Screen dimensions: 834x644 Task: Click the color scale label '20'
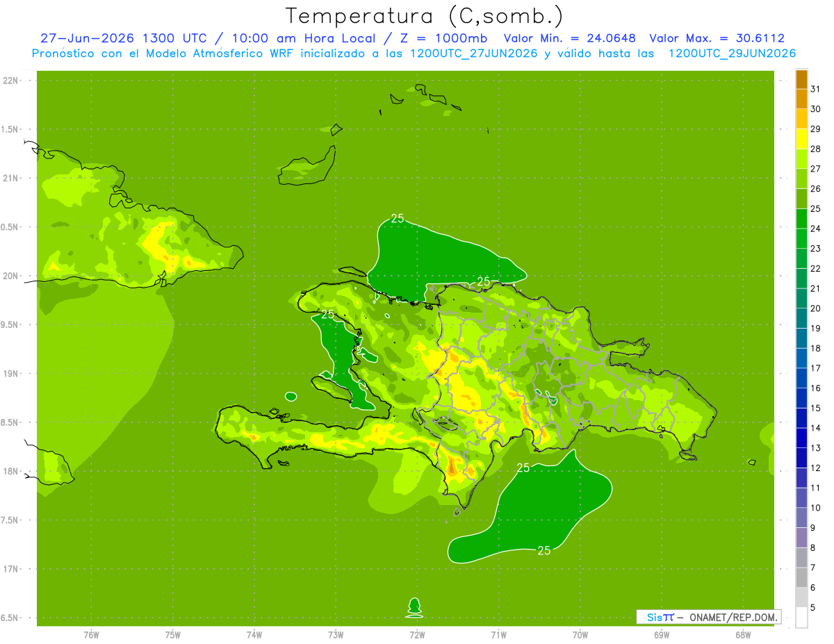815,308
